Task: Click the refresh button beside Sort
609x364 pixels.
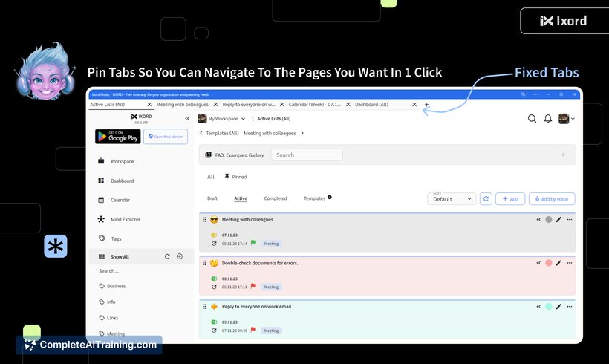Action: click(486, 199)
